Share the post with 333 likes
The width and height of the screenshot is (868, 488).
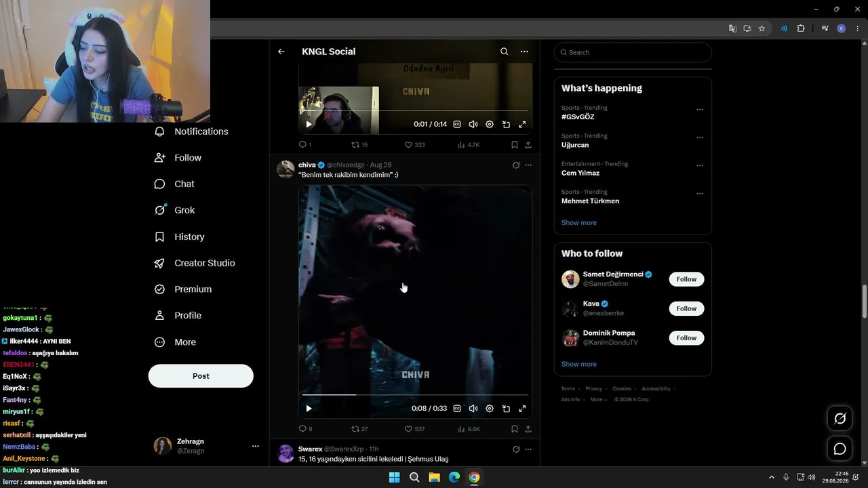528,144
